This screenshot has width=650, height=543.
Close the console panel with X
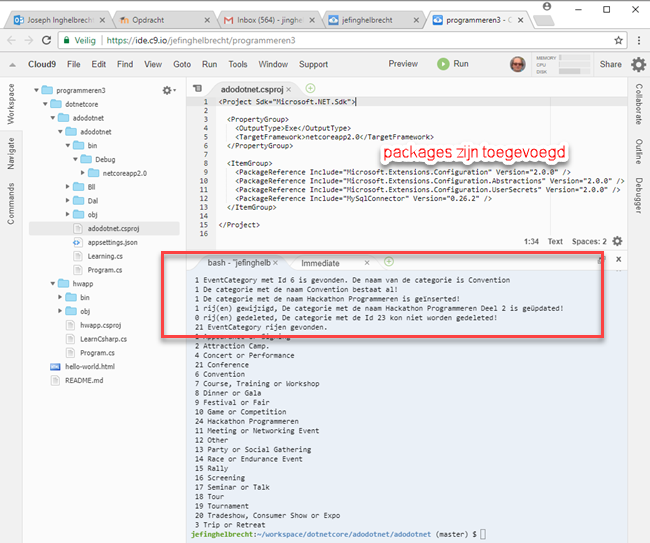618,259
